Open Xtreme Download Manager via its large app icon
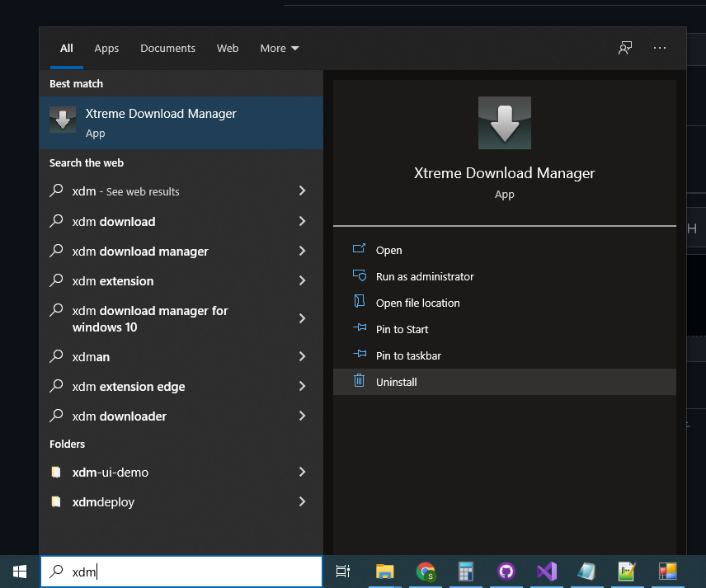The height and width of the screenshot is (588, 706). 504,121
